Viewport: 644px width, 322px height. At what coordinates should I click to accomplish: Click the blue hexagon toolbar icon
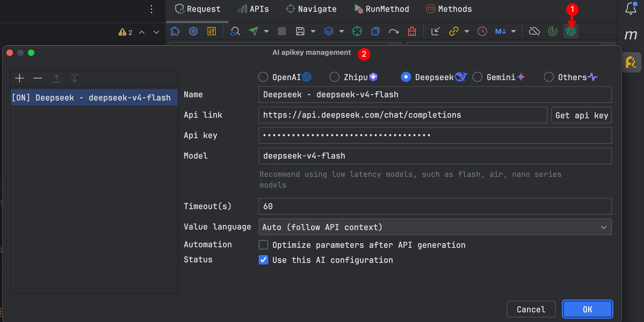click(193, 31)
